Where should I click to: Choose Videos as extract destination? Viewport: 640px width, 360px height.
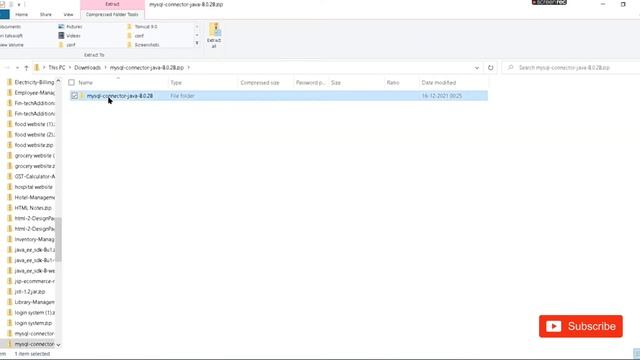[x=69, y=36]
